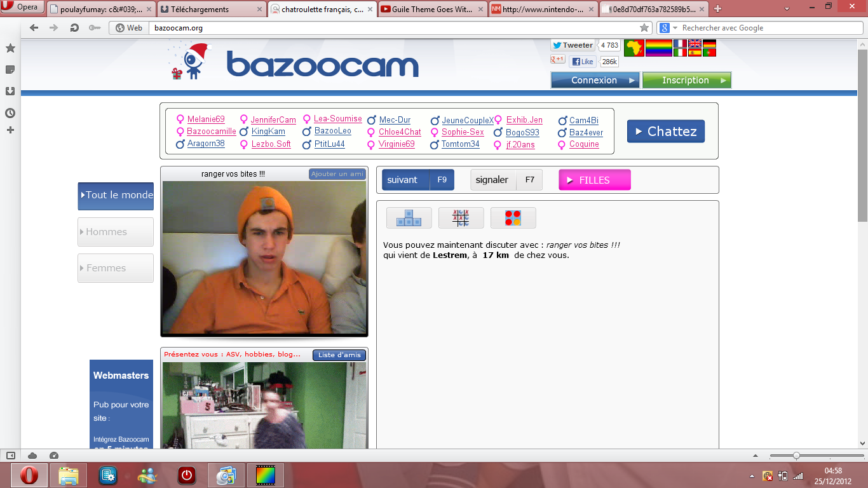Close the chatroulette français tab

click(x=370, y=10)
